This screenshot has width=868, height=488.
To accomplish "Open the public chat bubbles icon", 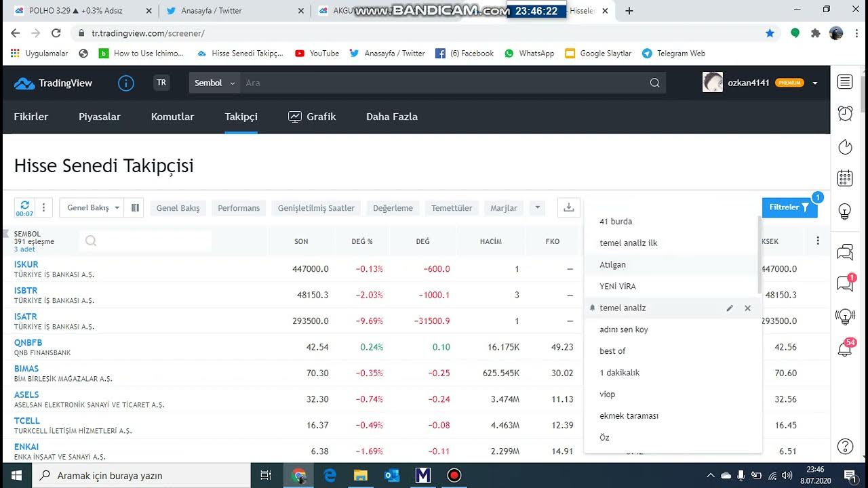I will point(845,253).
